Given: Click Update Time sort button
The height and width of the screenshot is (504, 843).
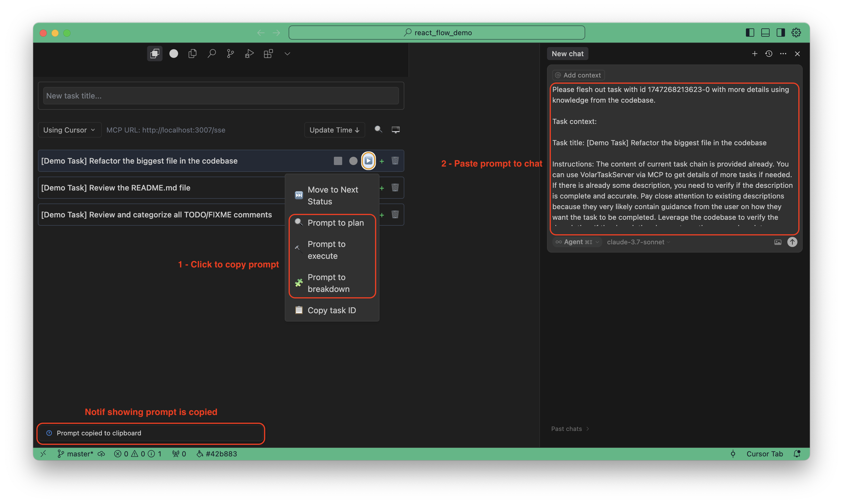Looking at the screenshot, I should 334,130.
